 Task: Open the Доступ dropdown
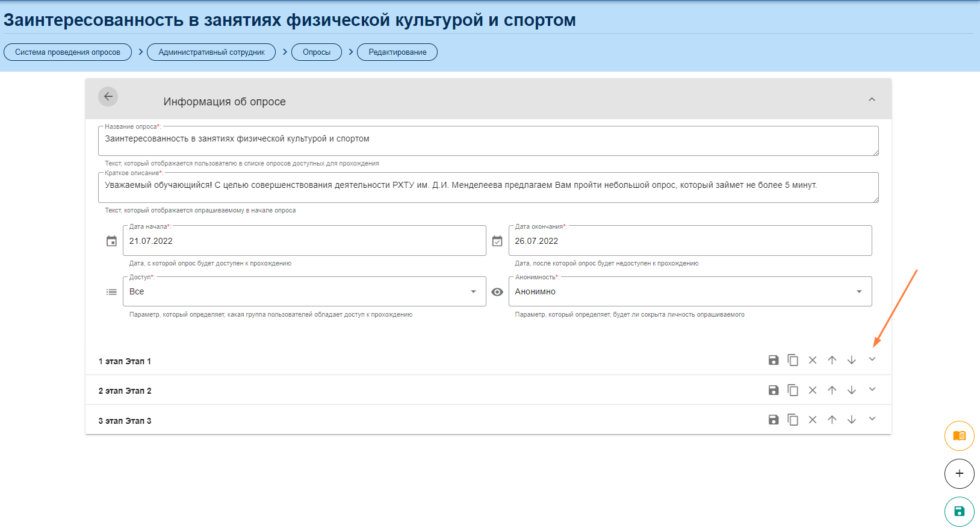click(x=304, y=291)
